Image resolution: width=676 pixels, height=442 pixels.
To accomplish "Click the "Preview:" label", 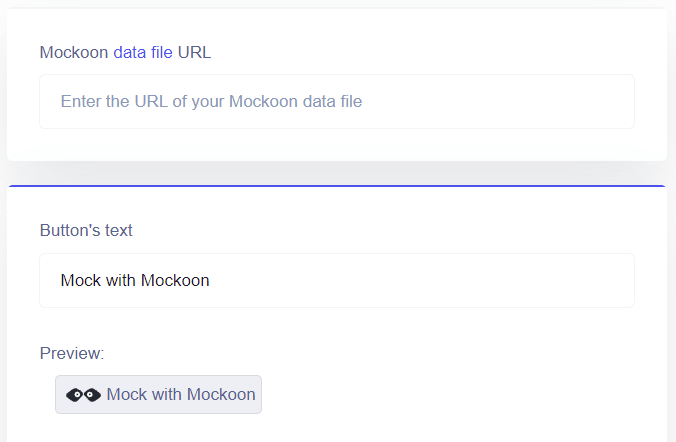I will point(72,353).
